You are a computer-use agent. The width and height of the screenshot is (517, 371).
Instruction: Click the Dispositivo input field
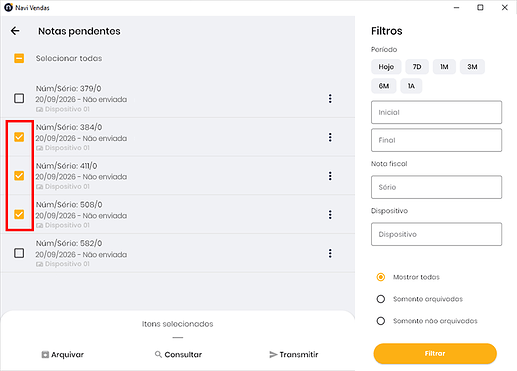pos(436,234)
